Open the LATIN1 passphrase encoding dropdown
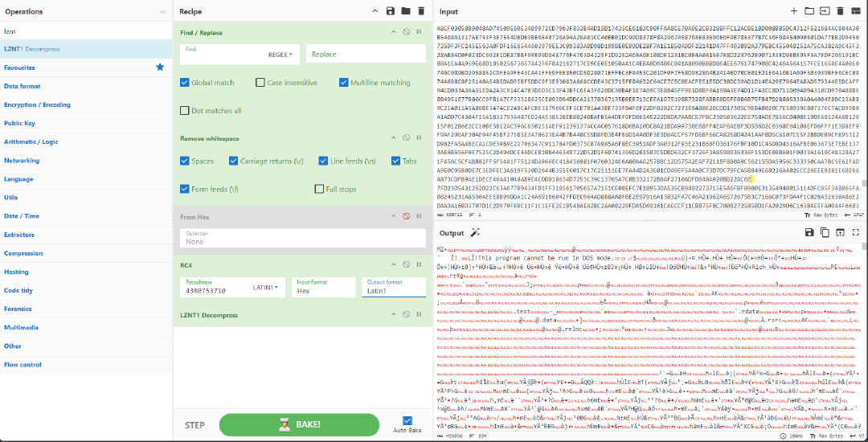 pos(265,287)
